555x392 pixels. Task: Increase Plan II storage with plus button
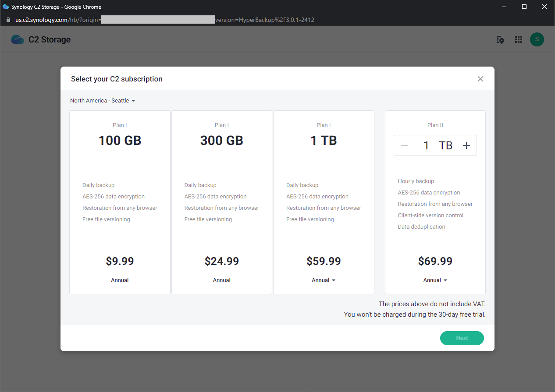(x=466, y=146)
